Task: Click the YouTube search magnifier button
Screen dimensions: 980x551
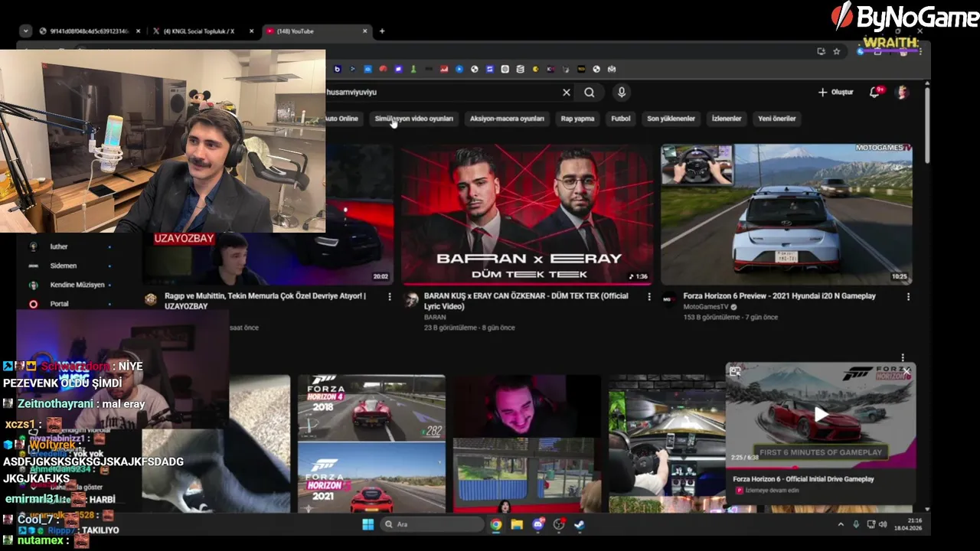Action: 590,93
